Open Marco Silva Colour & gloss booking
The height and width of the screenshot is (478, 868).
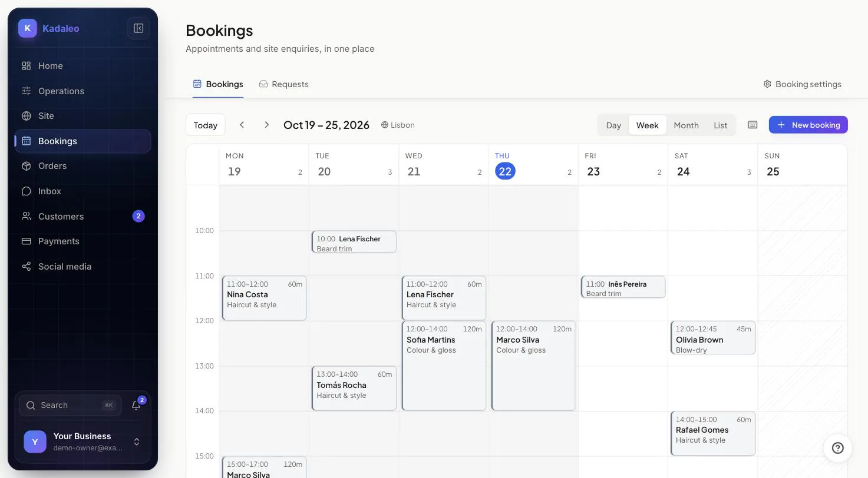tap(533, 366)
